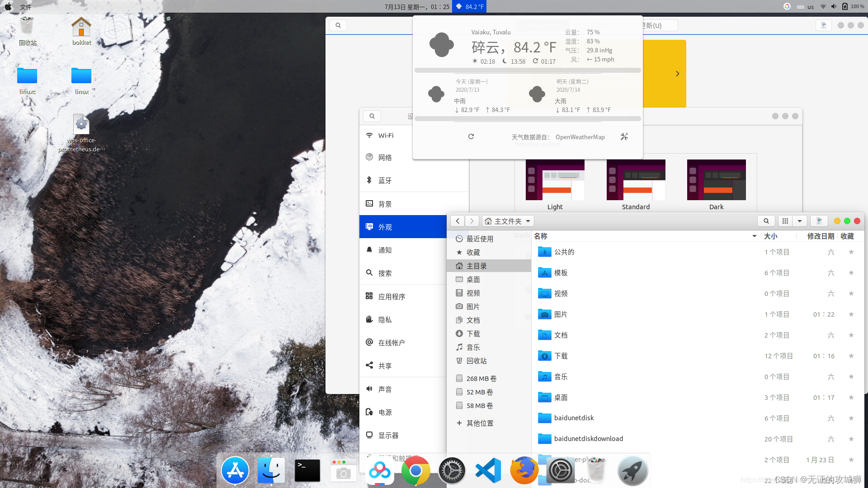The height and width of the screenshot is (488, 868).
Task: Click the weather refresh icon
Action: 471,136
